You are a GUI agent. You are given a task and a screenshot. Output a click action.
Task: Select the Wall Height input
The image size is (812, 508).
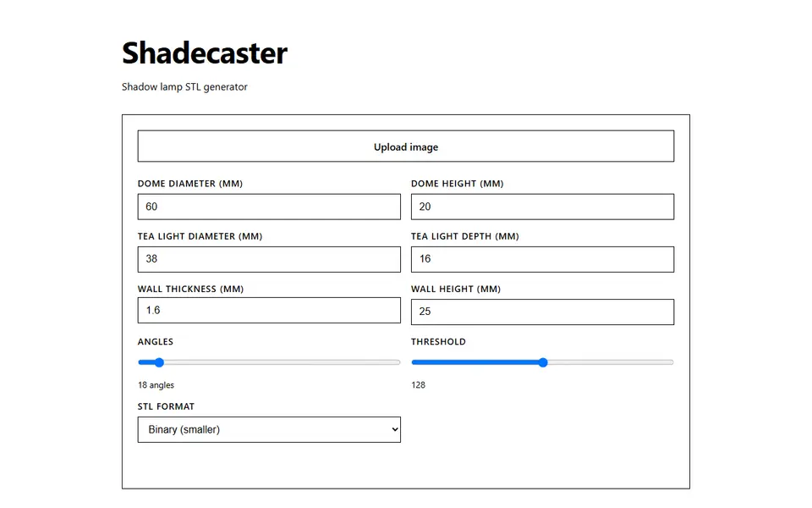click(x=542, y=312)
